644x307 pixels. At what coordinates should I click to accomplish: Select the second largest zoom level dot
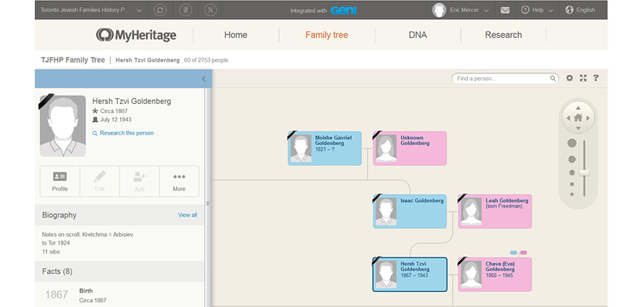click(x=572, y=159)
